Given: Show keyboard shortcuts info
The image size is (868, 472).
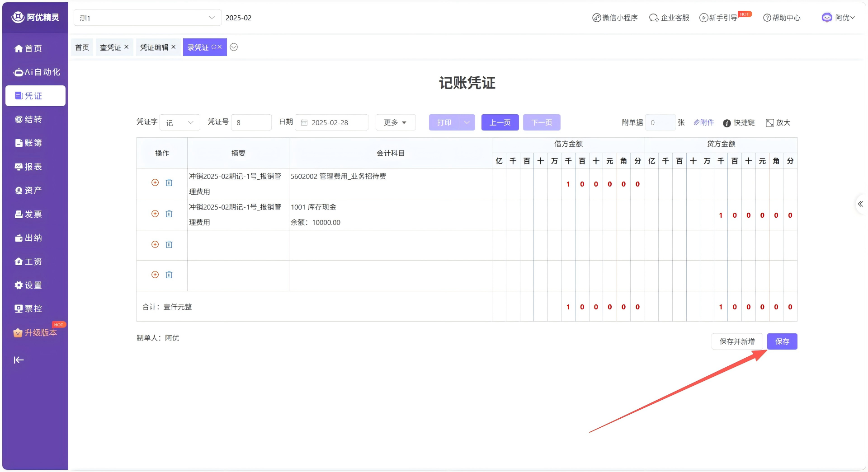Looking at the screenshot, I should (x=739, y=123).
